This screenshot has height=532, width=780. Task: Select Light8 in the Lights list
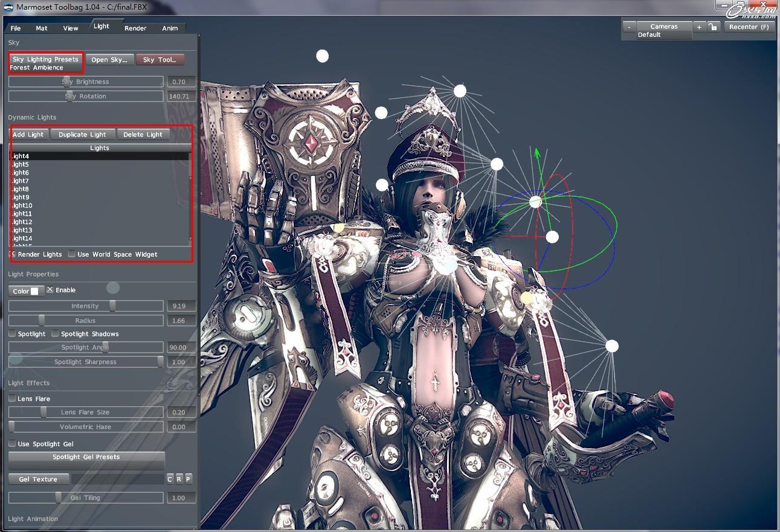pyautogui.click(x=100, y=189)
